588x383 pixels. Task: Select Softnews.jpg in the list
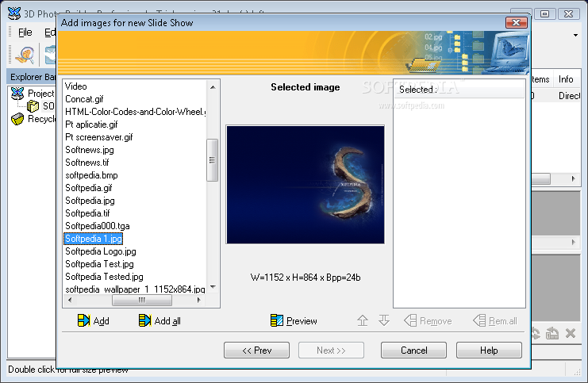click(89, 150)
